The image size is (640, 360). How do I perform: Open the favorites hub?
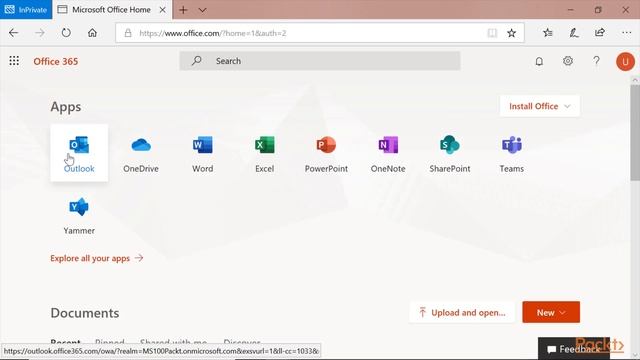point(548,33)
